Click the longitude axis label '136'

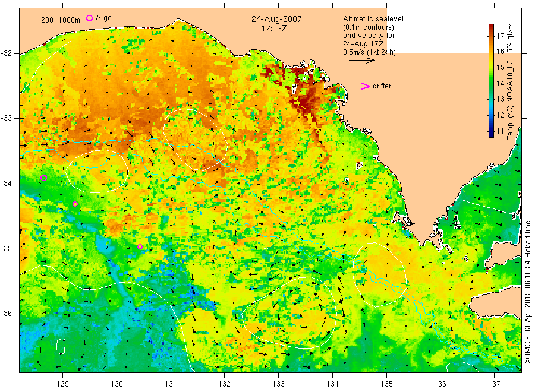(440, 384)
